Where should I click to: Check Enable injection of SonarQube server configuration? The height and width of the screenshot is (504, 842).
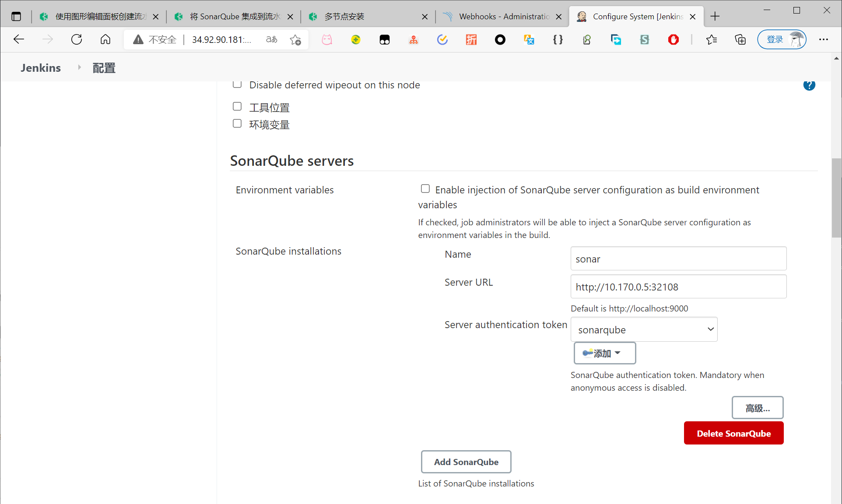pos(425,189)
